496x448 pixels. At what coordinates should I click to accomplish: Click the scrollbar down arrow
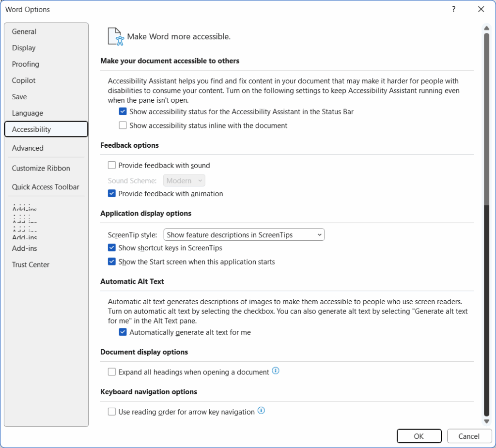pos(487,421)
